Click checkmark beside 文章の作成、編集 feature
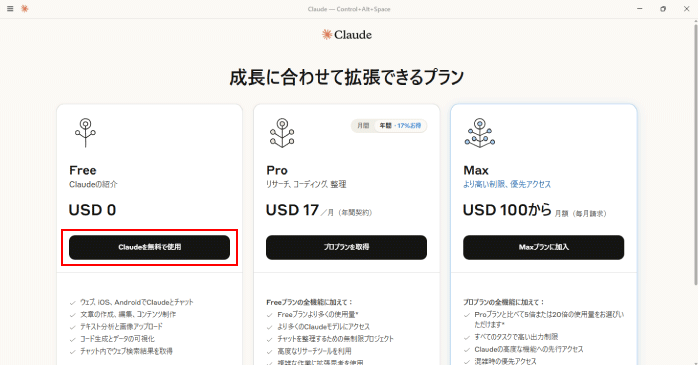The width and height of the screenshot is (698, 365). pyautogui.click(x=73, y=315)
